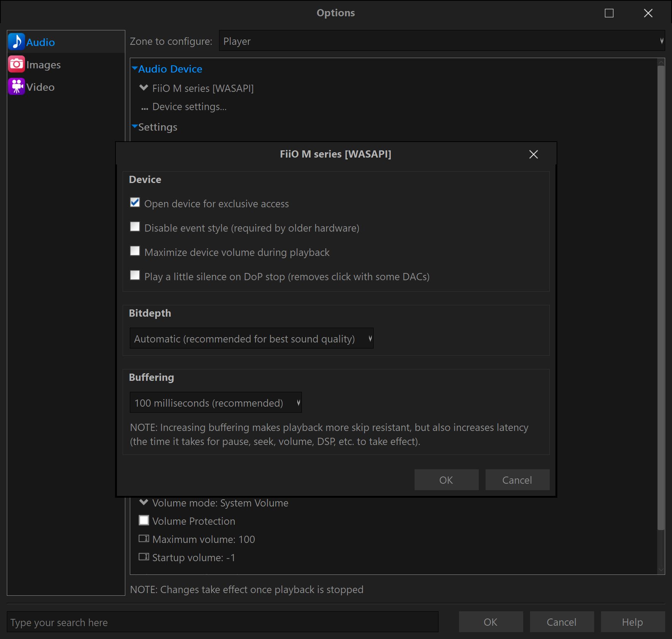The width and height of the screenshot is (672, 639).
Task: Click the Type your search here field
Action: click(x=222, y=622)
